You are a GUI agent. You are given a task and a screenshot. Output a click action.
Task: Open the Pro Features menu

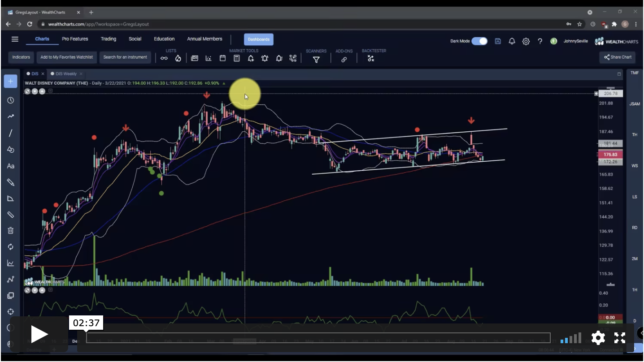(x=75, y=39)
